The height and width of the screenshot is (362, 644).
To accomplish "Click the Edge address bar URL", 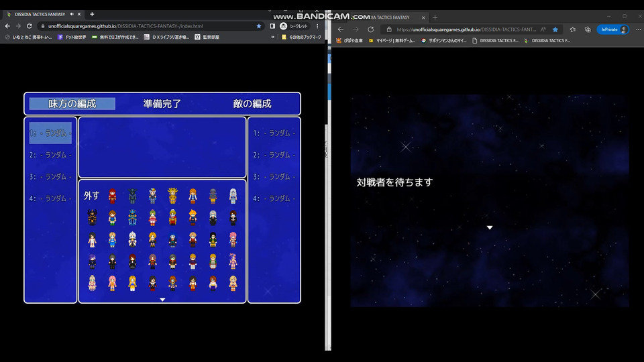I will [x=466, y=29].
